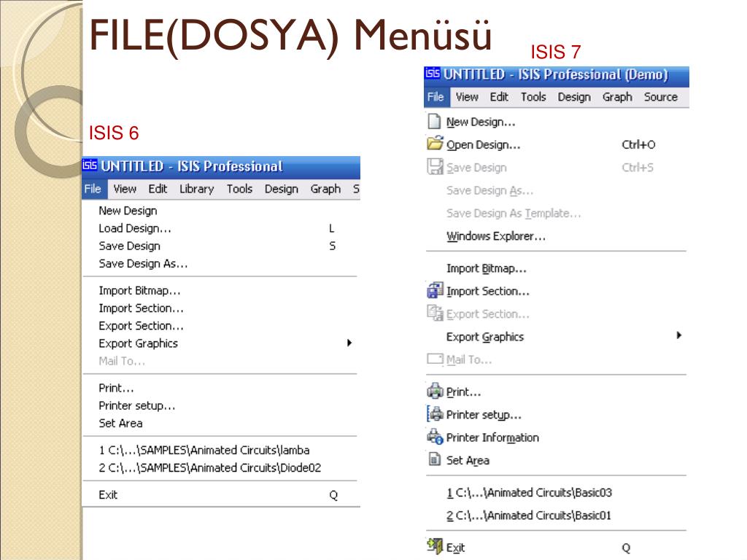
Task: Click the Import Section icon in ISIS 7
Action: click(435, 290)
